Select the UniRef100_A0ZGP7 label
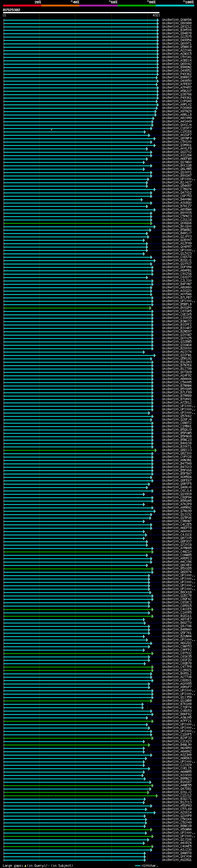Screen dimensions: 197x868 coord(177,135)
